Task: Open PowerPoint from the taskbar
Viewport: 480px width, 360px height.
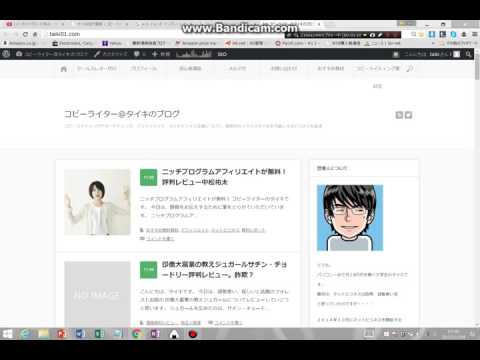Action: (x=62, y=334)
